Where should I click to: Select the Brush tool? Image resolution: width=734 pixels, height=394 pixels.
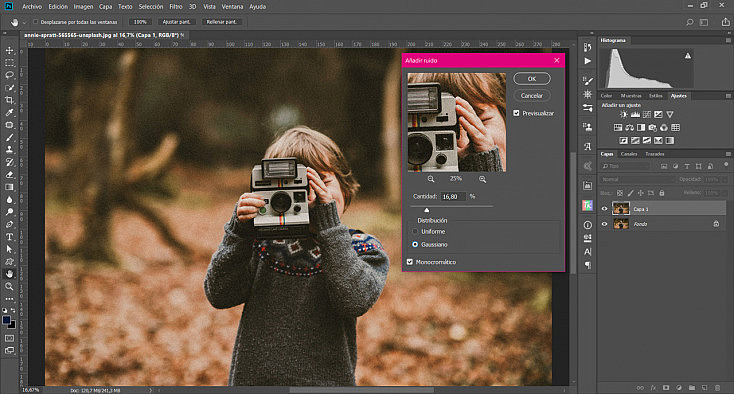[x=9, y=138]
